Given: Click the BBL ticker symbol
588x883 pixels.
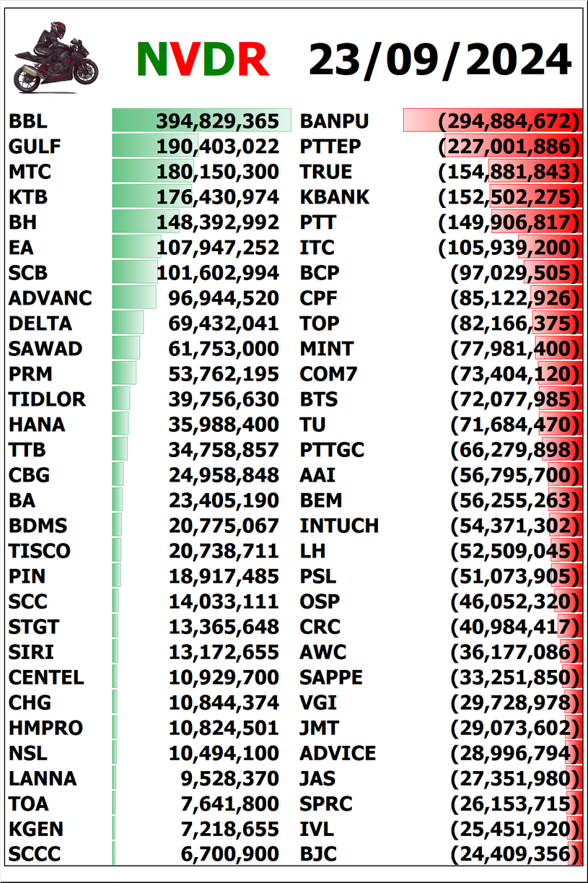Looking at the screenshot, I should pyautogui.click(x=28, y=121).
